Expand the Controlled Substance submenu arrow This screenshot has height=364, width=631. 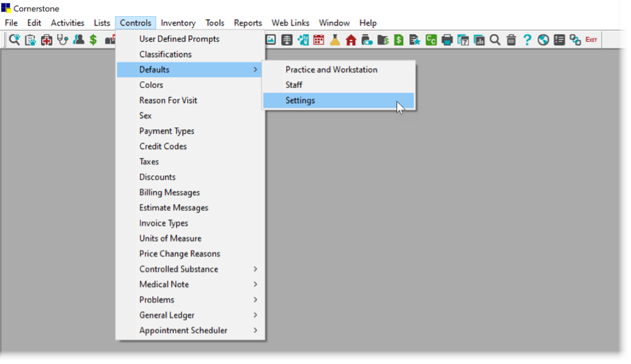(x=255, y=269)
